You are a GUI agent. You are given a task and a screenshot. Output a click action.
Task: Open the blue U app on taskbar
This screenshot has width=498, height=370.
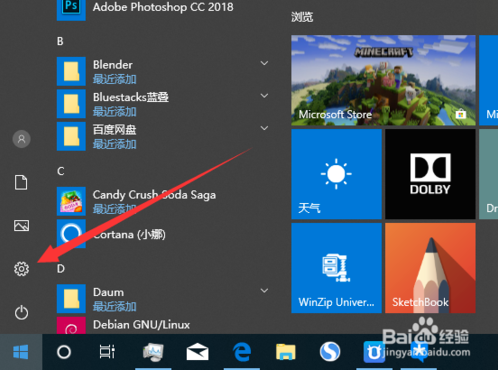click(x=374, y=352)
